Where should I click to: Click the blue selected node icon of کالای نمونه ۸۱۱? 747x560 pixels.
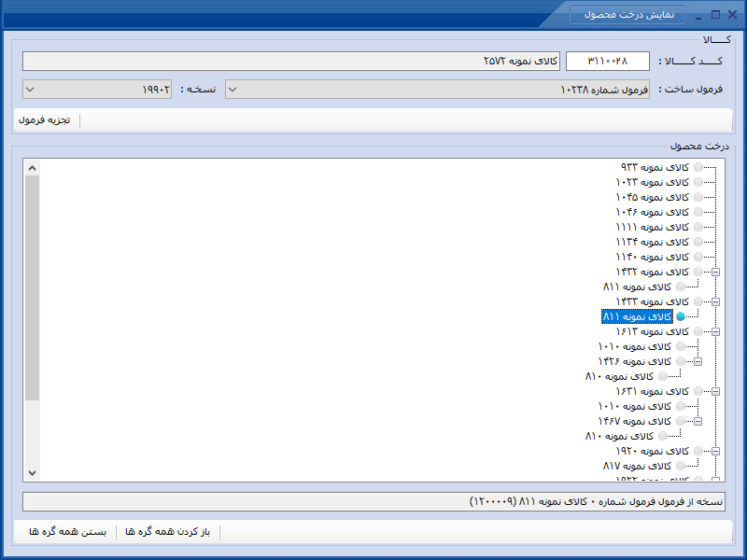681,316
